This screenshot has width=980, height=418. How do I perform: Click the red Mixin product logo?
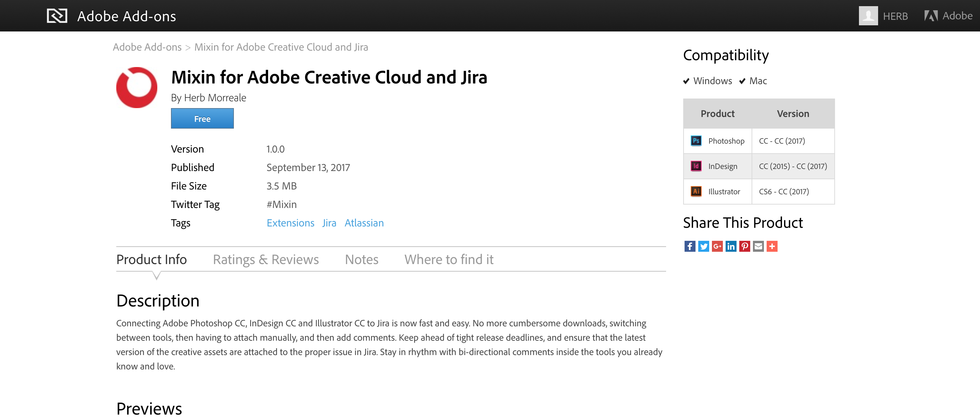pyautogui.click(x=136, y=88)
